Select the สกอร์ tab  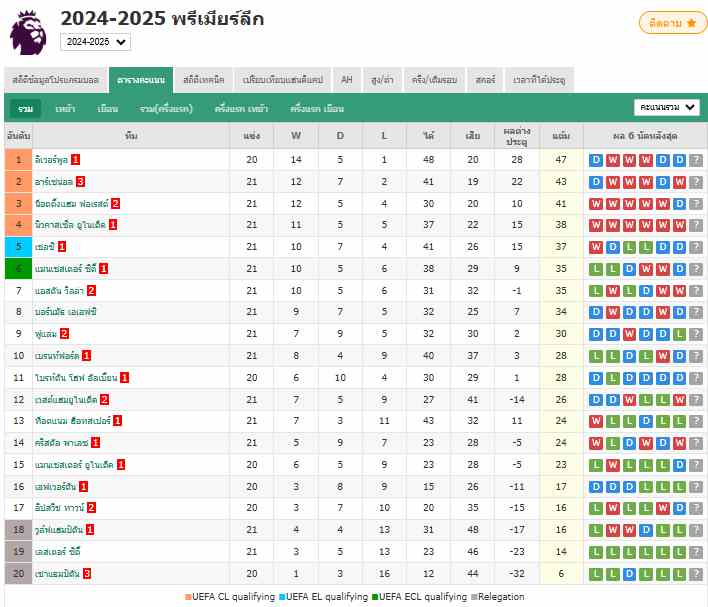click(x=485, y=80)
